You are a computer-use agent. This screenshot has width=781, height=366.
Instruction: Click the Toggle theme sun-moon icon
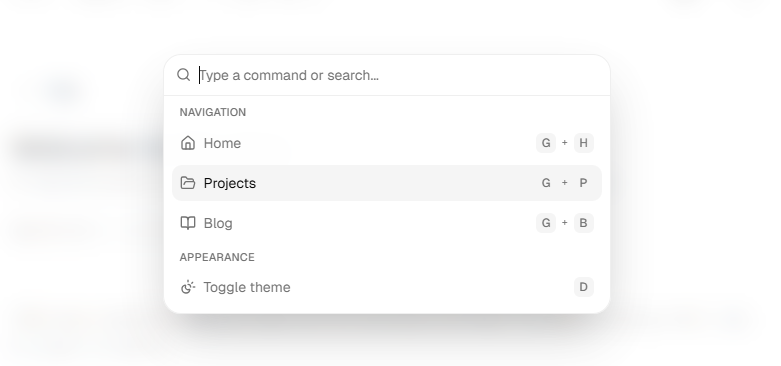[188, 287]
